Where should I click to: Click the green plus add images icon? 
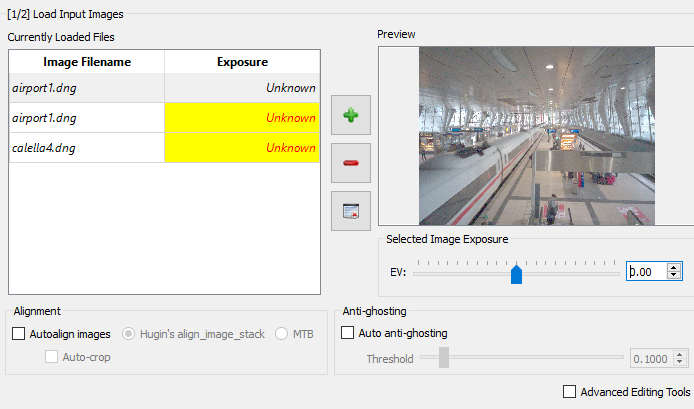click(351, 116)
